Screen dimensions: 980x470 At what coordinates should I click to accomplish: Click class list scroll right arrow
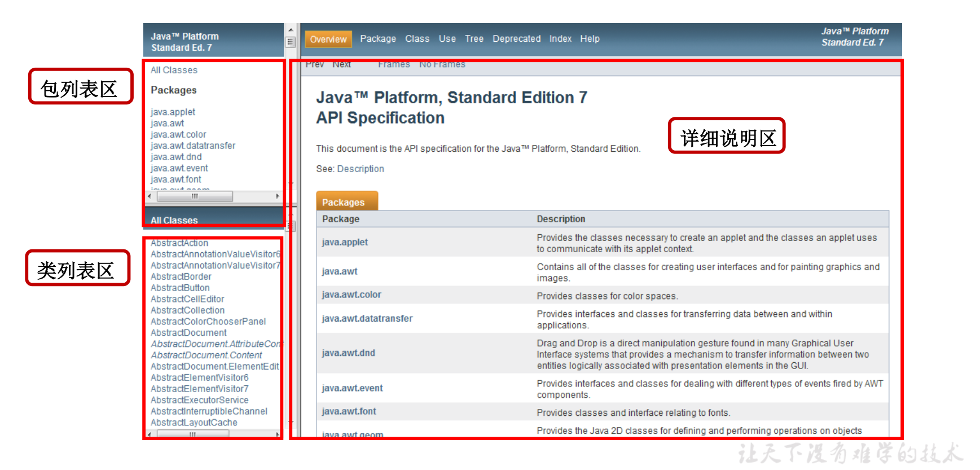[x=278, y=434]
